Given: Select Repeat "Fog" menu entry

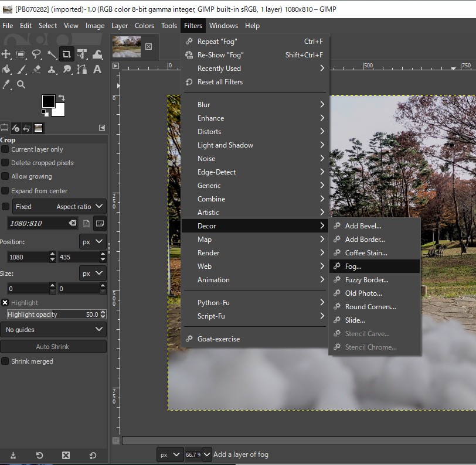Looking at the screenshot, I should [x=255, y=41].
